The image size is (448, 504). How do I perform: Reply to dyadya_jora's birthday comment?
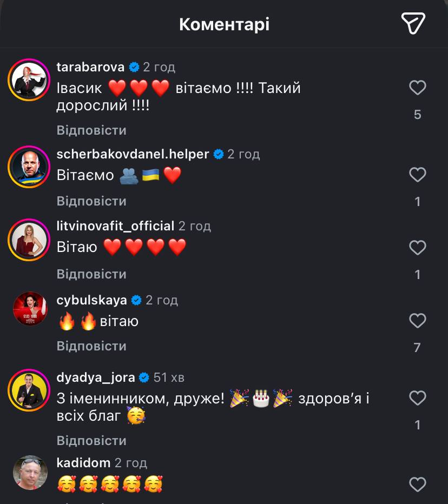point(91,440)
